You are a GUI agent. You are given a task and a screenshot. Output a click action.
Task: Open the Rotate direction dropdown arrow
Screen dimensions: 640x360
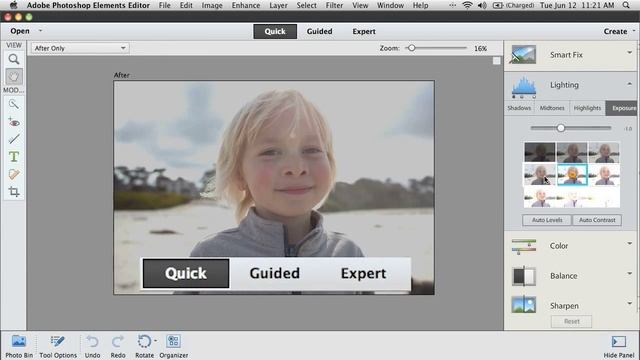tap(156, 341)
